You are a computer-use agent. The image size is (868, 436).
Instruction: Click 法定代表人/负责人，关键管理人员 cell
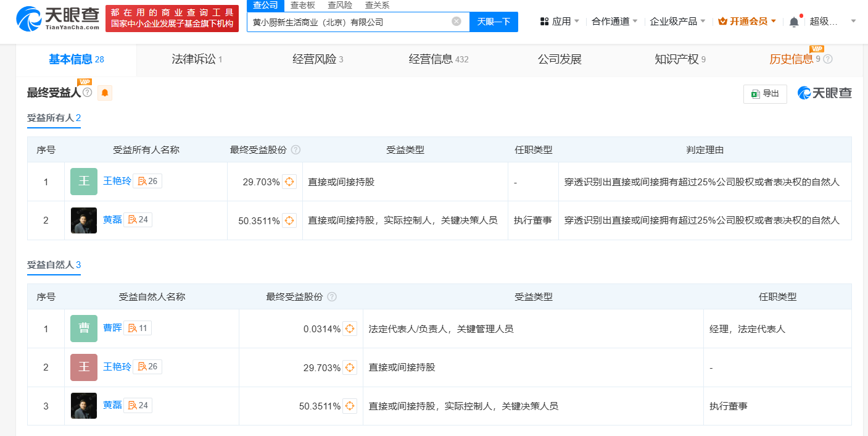tap(533, 329)
